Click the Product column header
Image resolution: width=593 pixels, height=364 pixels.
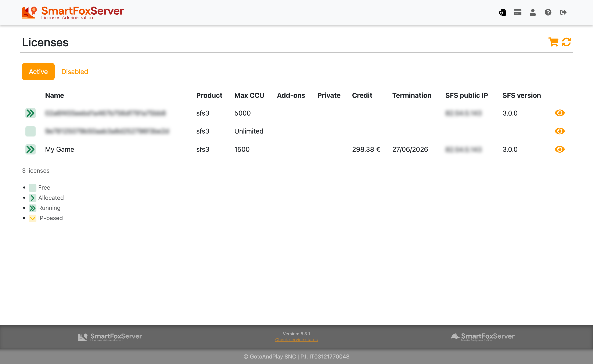pos(209,95)
